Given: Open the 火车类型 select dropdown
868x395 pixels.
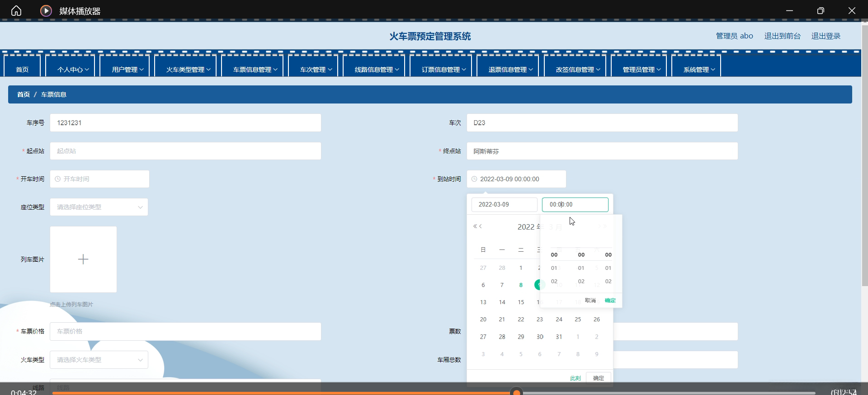Looking at the screenshot, I should [x=99, y=360].
